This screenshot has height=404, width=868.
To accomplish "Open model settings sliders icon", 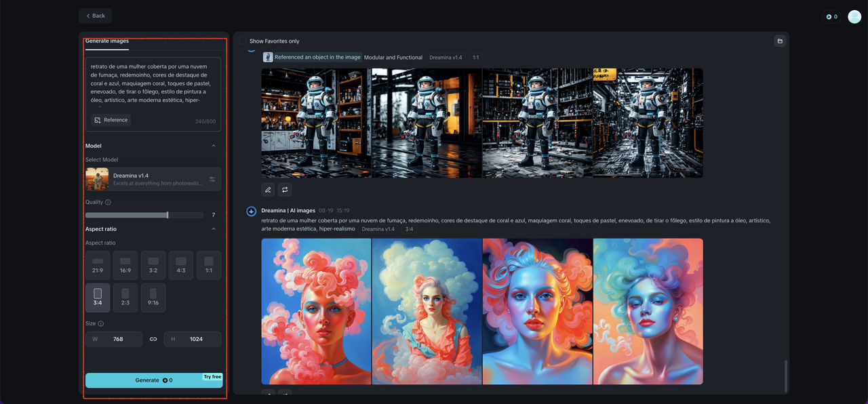I will (x=212, y=180).
